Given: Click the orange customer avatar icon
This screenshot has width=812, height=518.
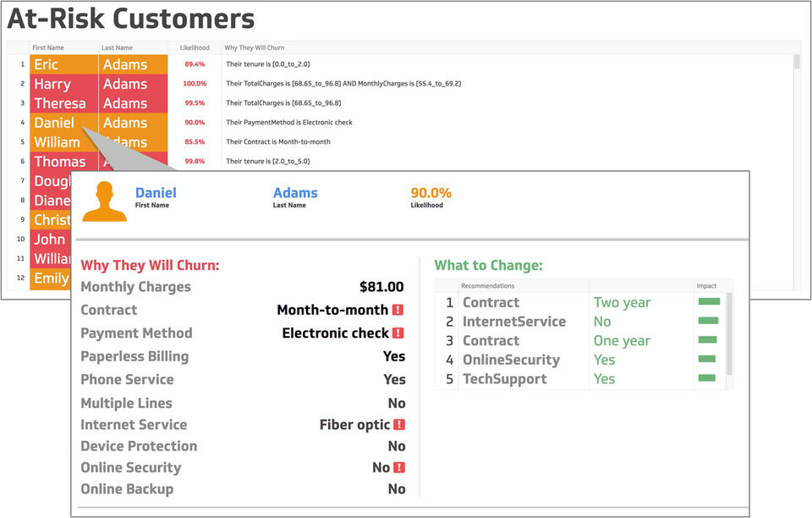Looking at the screenshot, I should pos(105,201).
